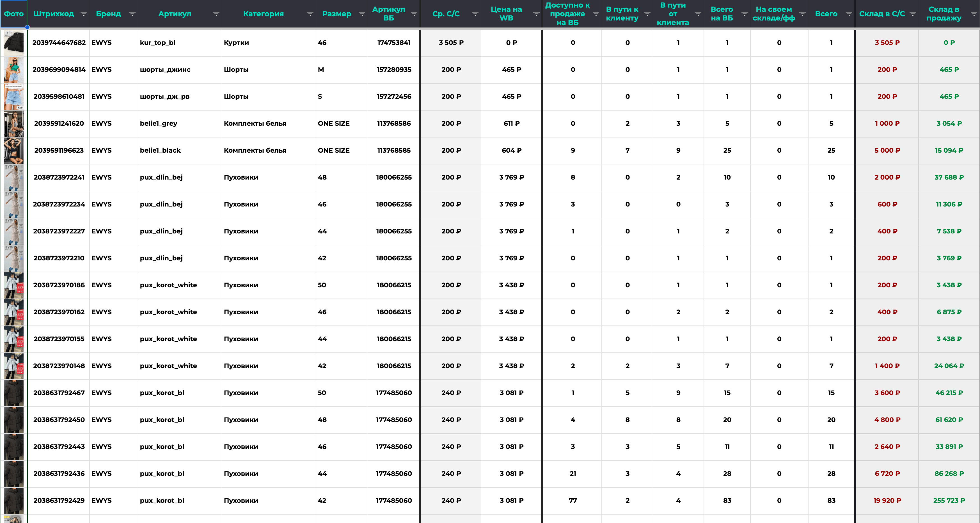The width and height of the screenshot is (980, 523).
Task: Click filter icon for Всего на ВБ
Action: tap(745, 14)
